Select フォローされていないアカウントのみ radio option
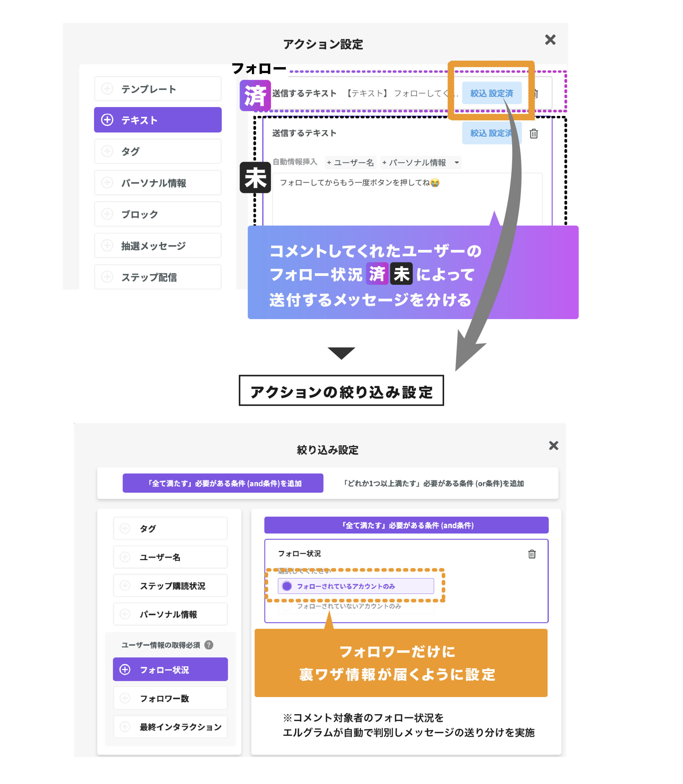The image size is (683, 784). click(287, 606)
